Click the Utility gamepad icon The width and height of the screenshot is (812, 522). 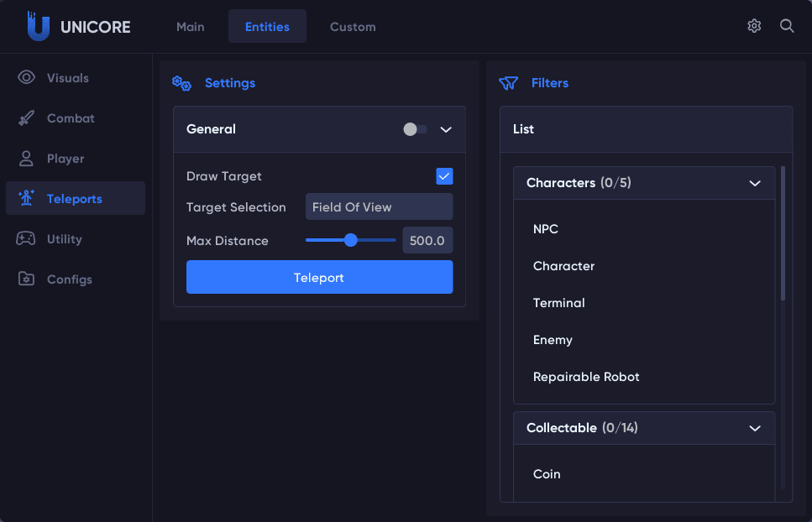(26, 239)
